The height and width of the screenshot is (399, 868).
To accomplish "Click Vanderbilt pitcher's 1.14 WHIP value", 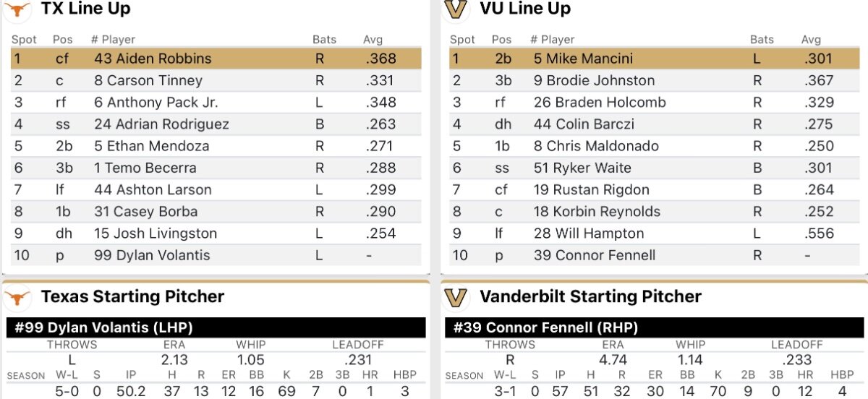I will point(690,360).
